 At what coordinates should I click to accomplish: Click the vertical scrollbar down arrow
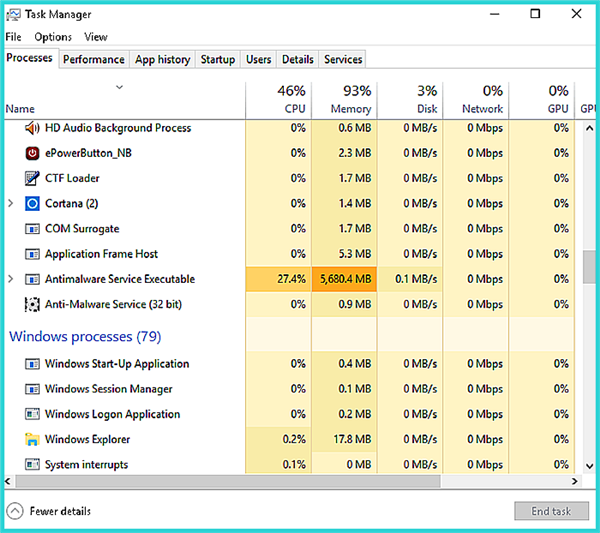click(590, 466)
